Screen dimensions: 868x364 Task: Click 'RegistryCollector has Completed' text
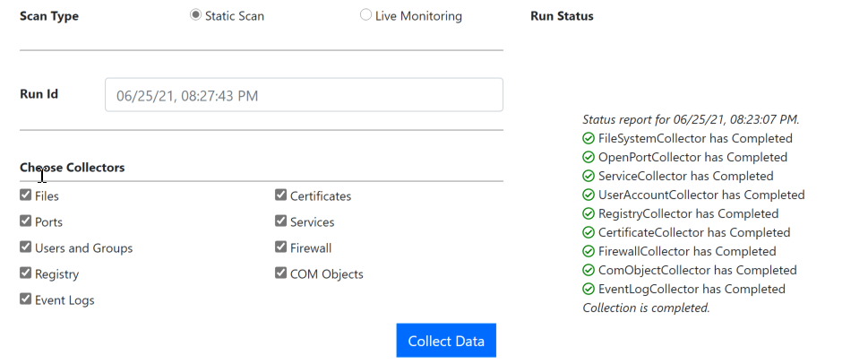[688, 214]
